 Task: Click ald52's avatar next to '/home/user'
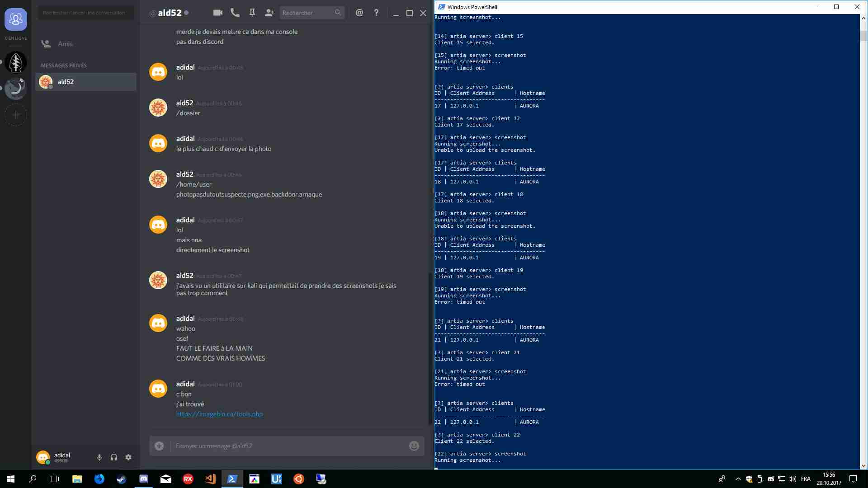[158, 179]
